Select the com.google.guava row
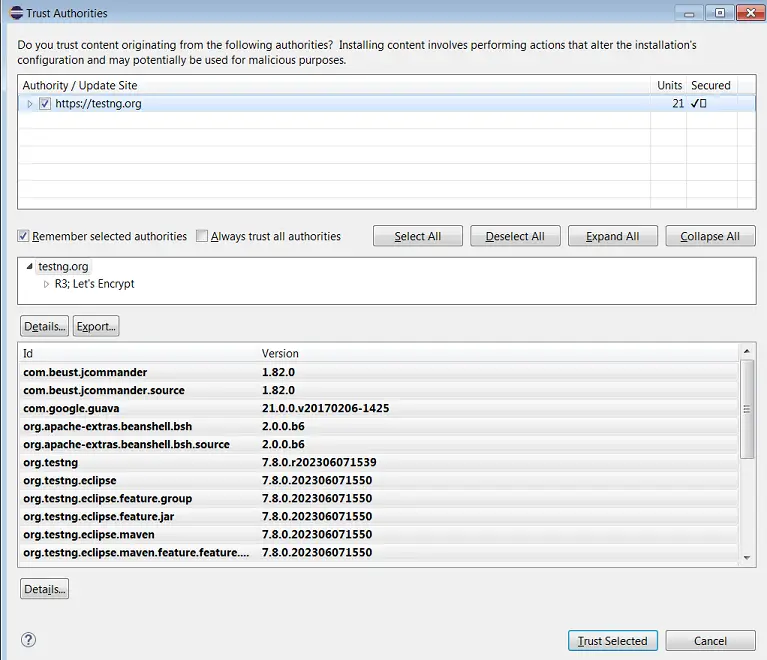The height and width of the screenshot is (660, 767). click(x=379, y=408)
